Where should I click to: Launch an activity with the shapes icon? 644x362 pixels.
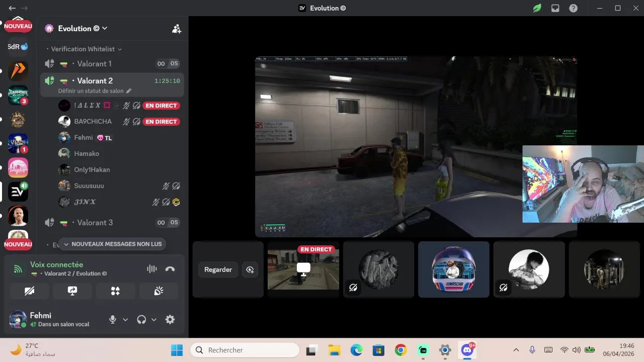115,291
